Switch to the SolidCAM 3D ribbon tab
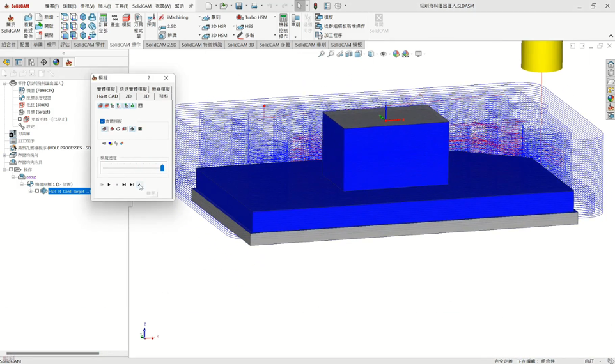Image resolution: width=615 pixels, height=364 pixels. coord(240,45)
